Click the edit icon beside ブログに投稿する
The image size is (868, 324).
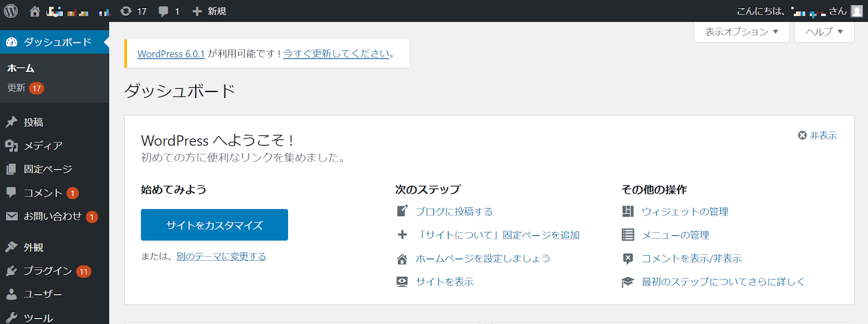[402, 211]
